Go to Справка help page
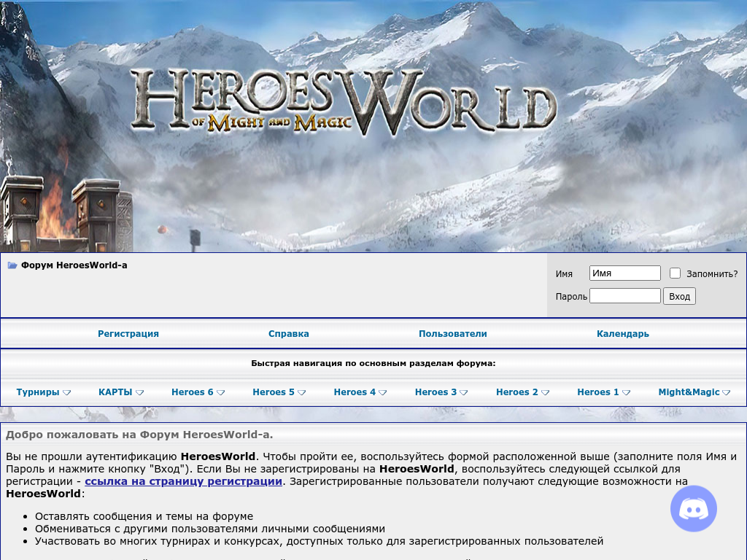747x560 pixels. [289, 334]
